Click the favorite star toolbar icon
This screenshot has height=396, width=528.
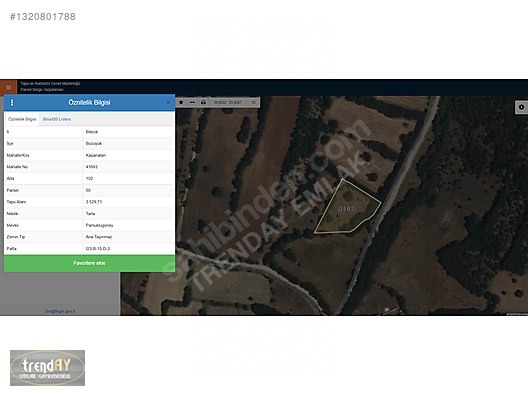pos(181,102)
